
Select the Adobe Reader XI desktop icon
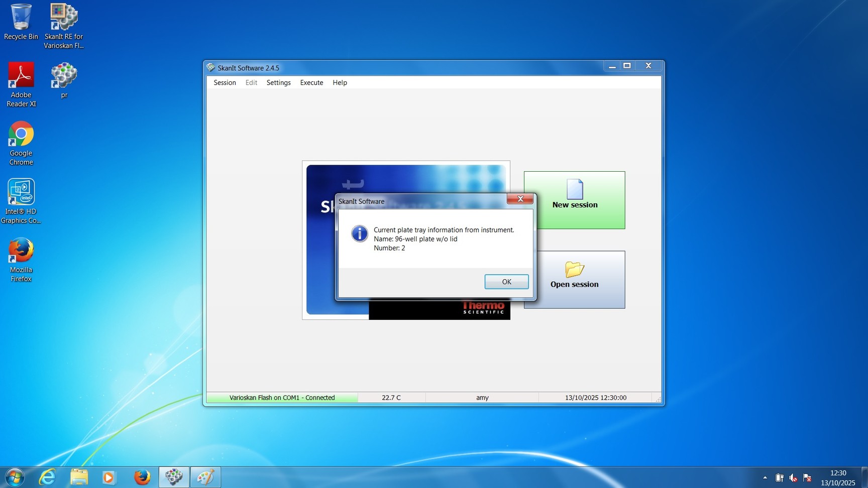pos(21,84)
